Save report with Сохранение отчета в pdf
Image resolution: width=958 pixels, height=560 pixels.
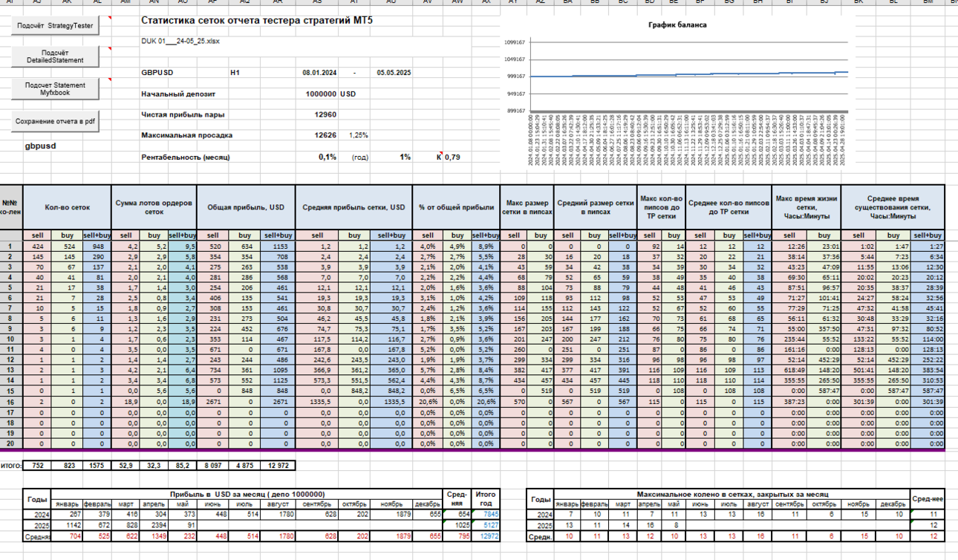55,121
